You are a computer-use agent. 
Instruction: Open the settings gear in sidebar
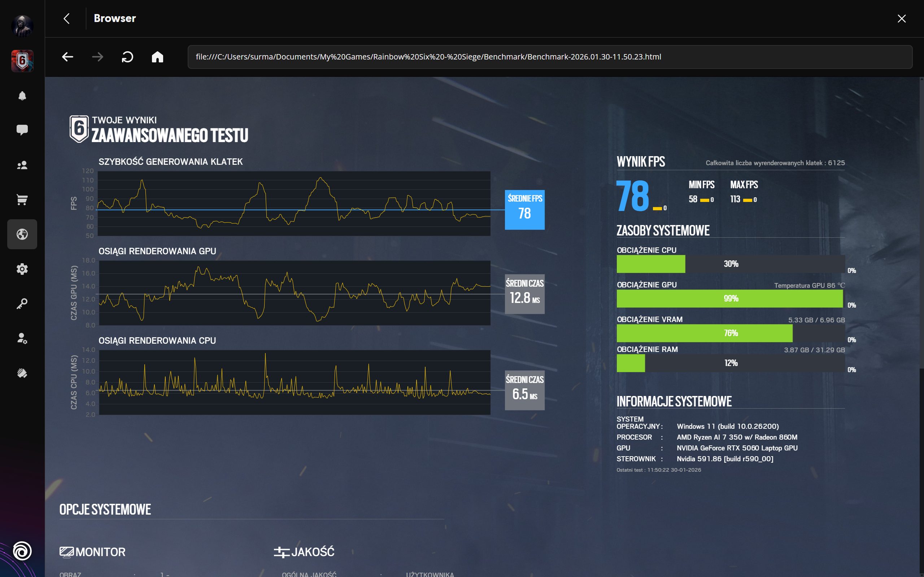[x=22, y=269]
